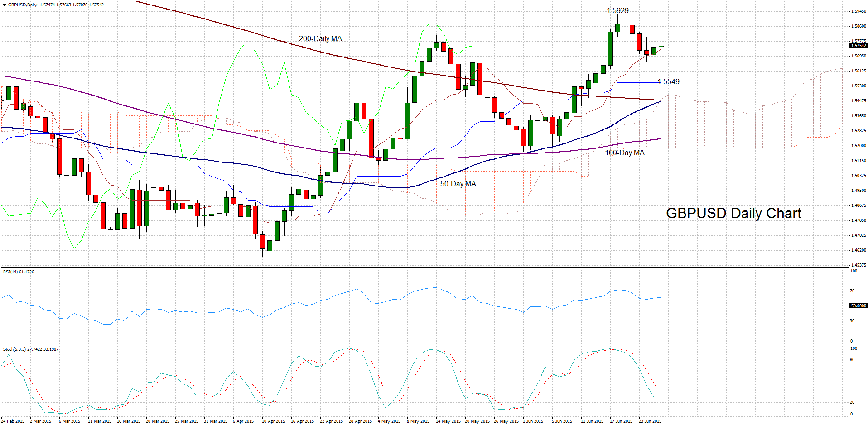Viewport: 868px width, 425px height.
Task: Click the 10 Apr 2015 date label
Action: click(273, 421)
